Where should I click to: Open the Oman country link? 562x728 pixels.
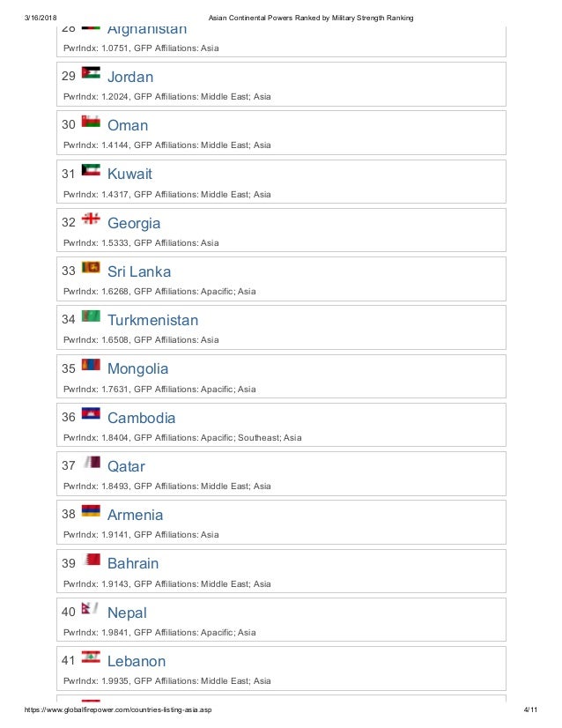(128, 125)
